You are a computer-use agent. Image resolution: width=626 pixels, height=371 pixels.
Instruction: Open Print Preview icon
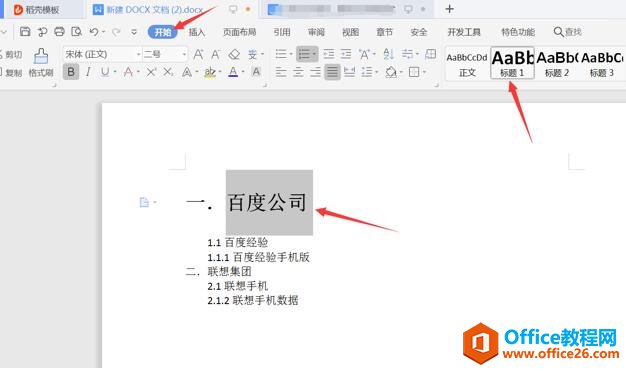pos(76,32)
